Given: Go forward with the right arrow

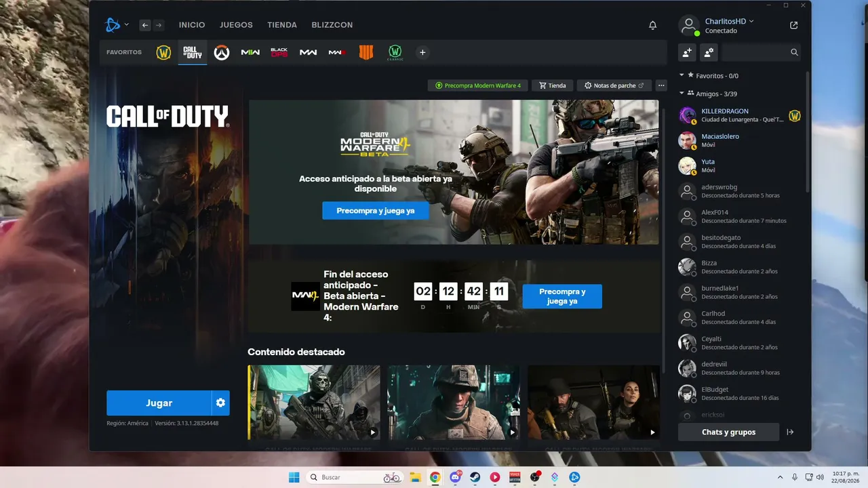Looking at the screenshot, I should 159,25.
